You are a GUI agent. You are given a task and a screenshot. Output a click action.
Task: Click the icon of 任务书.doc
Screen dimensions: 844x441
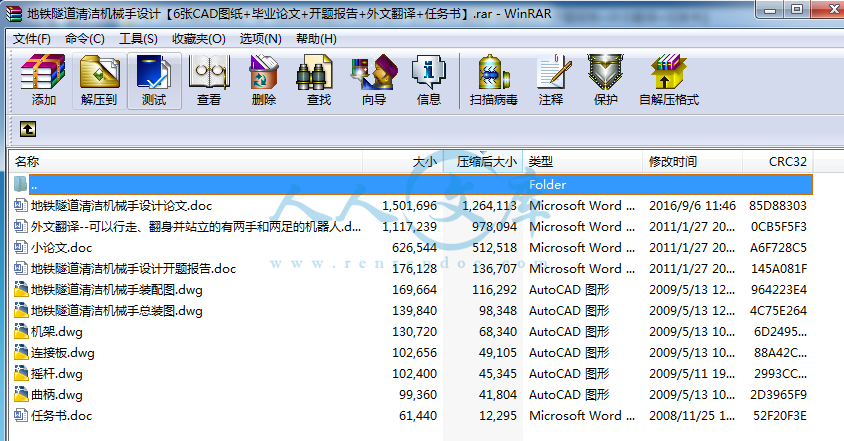coord(20,415)
